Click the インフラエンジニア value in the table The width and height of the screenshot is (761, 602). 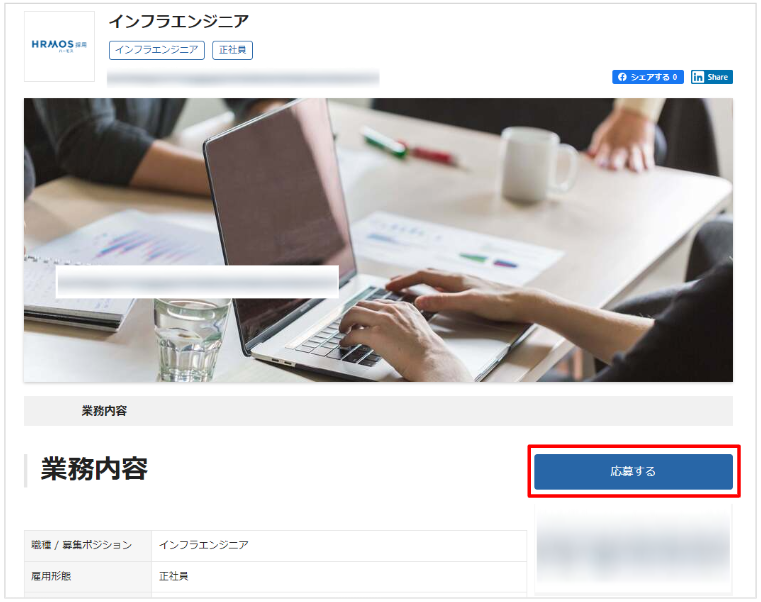click(x=204, y=545)
